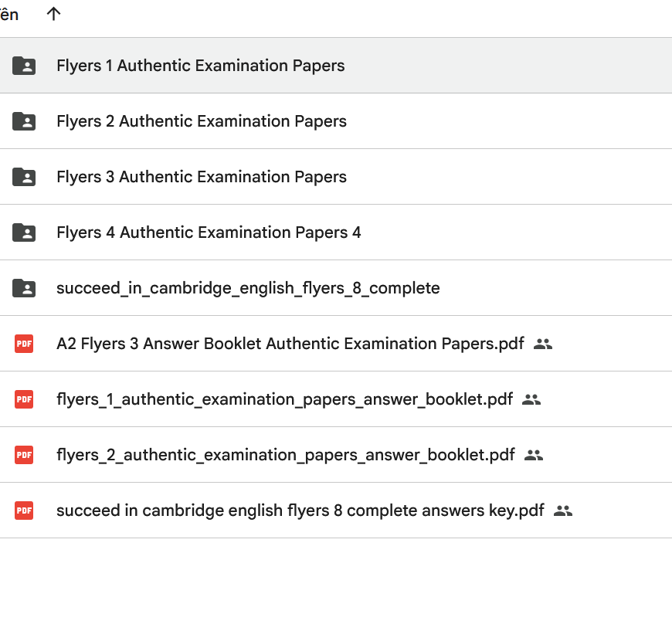Screen dimensions: 672x631
Task: Click PDF icon of flyers_1 answer booklet
Action: point(24,399)
